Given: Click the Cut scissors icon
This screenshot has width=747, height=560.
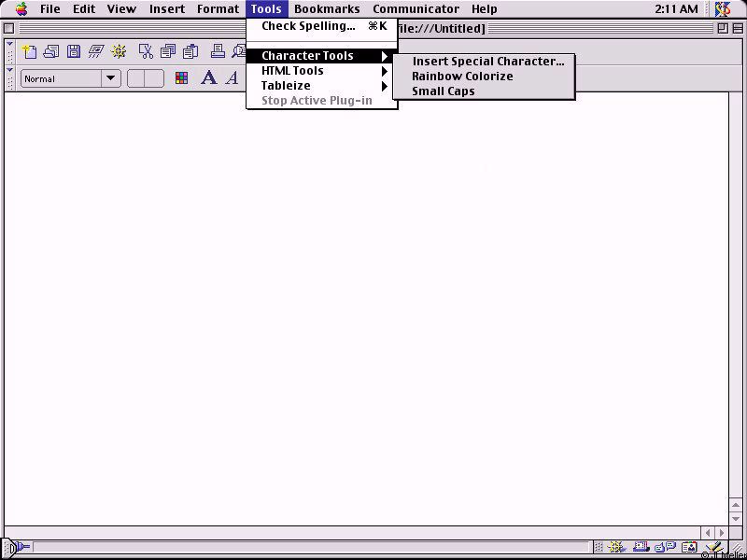Looking at the screenshot, I should pyautogui.click(x=146, y=51).
